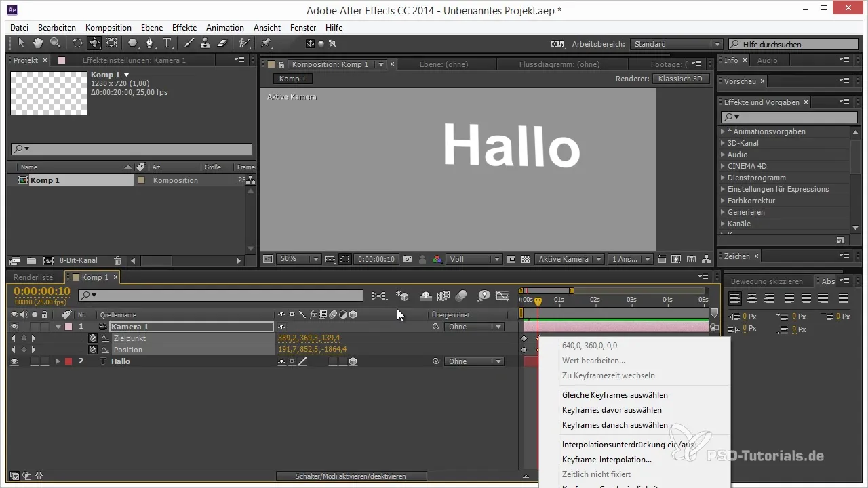The height and width of the screenshot is (488, 868).
Task: Open the brainstorm icon in timeline
Action: tap(484, 296)
